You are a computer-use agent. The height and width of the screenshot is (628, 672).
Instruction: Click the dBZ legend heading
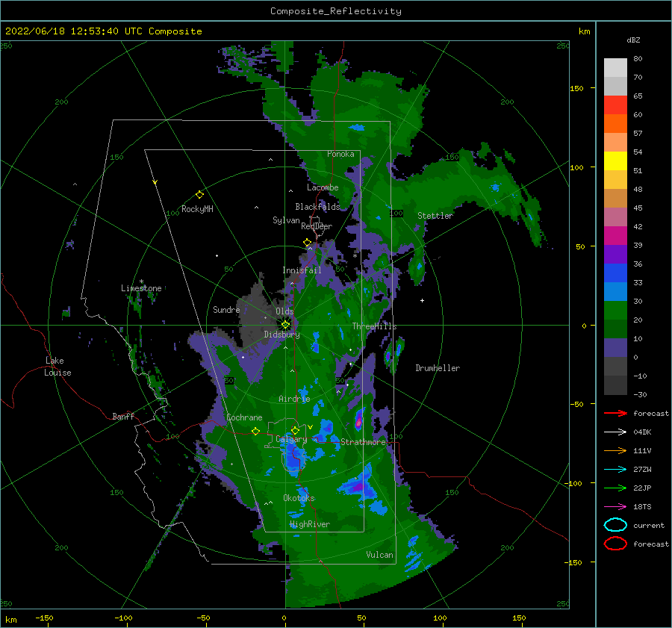point(633,40)
